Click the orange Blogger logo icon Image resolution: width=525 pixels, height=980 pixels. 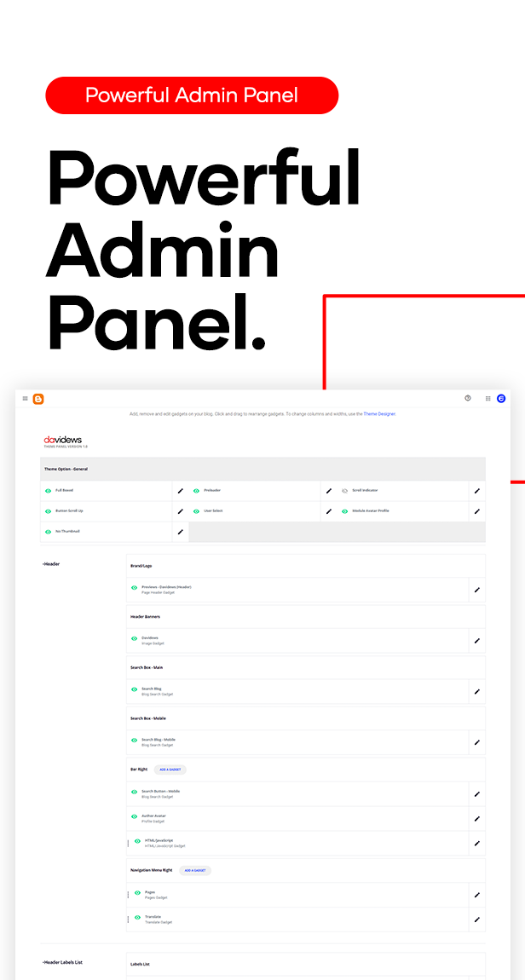38,398
